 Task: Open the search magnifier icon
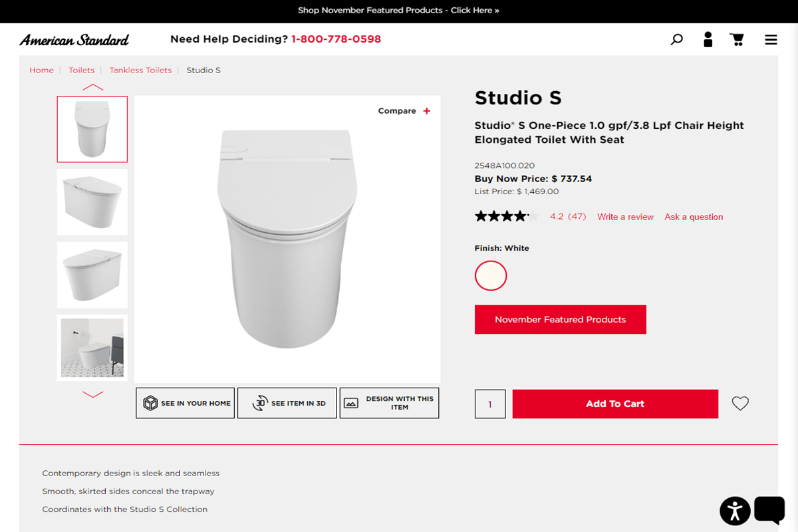676,40
